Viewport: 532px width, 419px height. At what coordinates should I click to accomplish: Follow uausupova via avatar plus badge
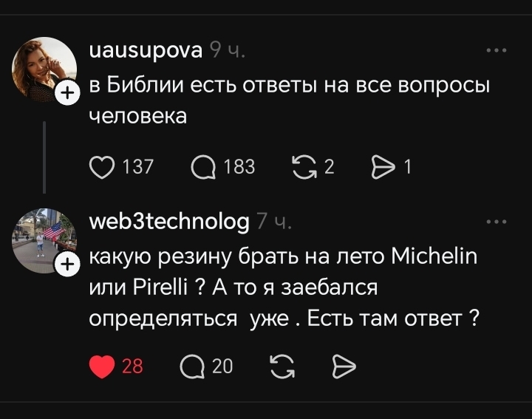coord(66,93)
